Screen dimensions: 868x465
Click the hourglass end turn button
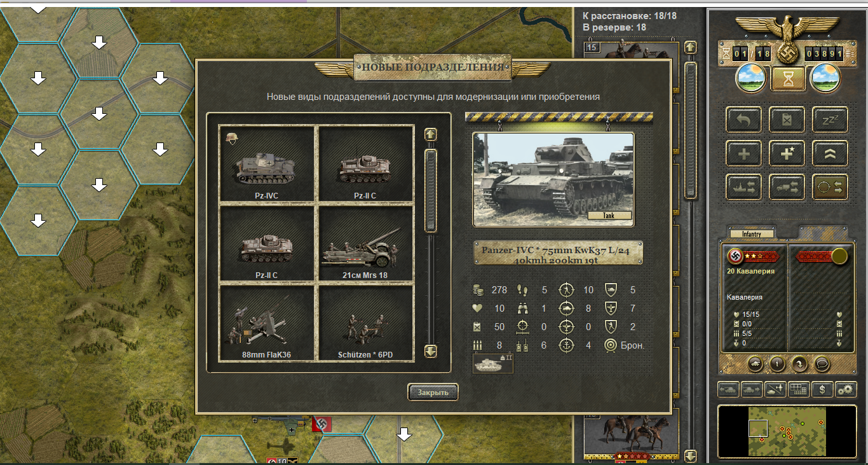click(788, 79)
